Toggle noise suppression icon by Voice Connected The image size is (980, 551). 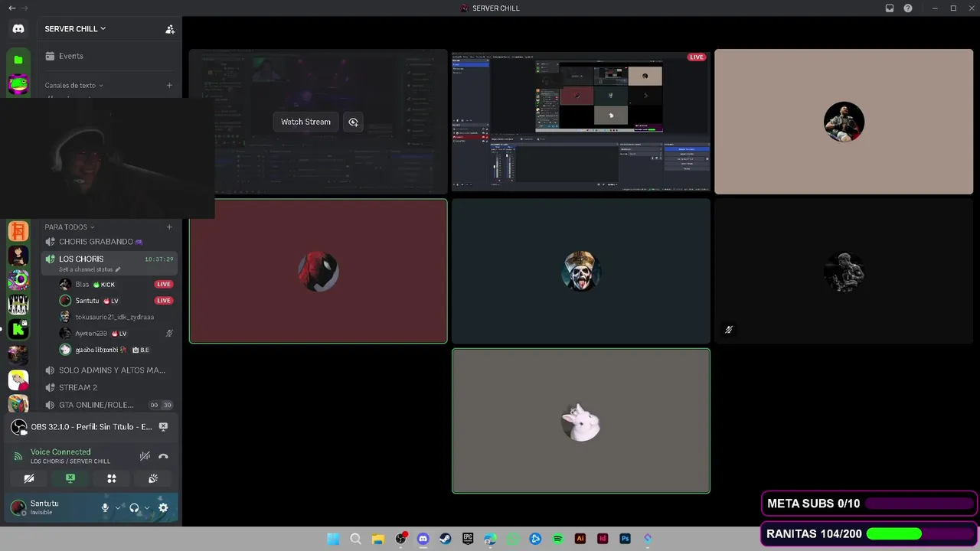tap(145, 456)
